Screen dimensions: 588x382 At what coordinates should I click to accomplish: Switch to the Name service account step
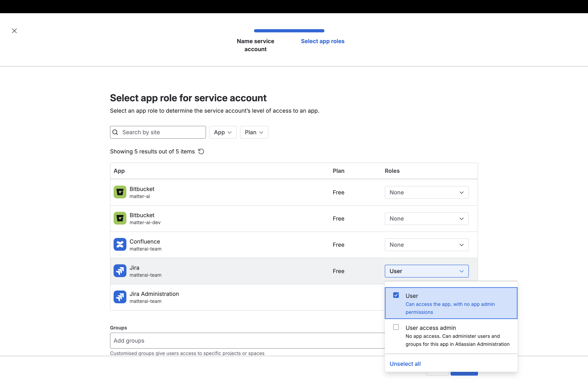click(x=255, y=45)
